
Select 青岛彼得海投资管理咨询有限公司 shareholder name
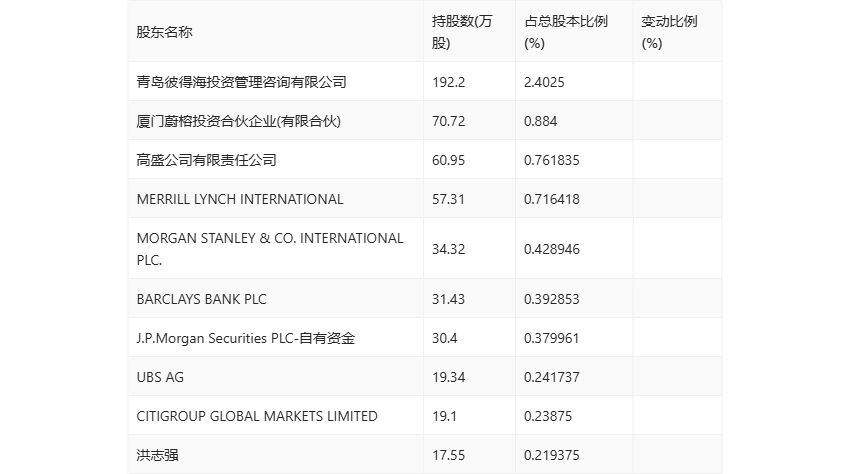[241, 82]
